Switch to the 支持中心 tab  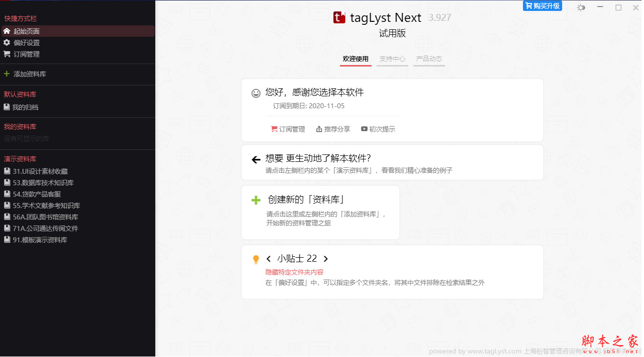[392, 59]
